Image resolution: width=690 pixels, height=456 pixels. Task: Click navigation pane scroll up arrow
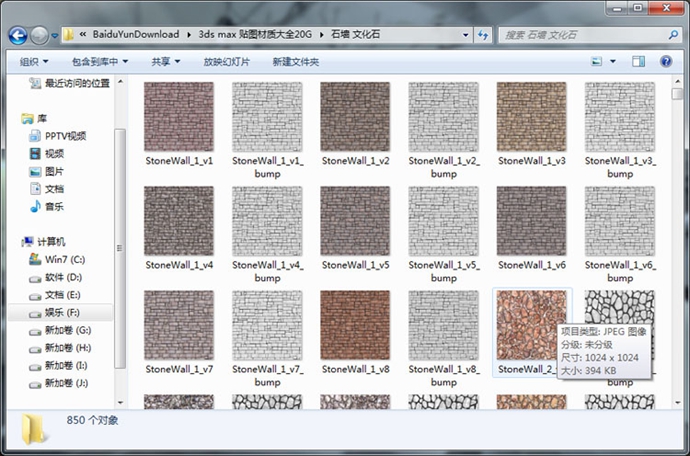click(120, 82)
